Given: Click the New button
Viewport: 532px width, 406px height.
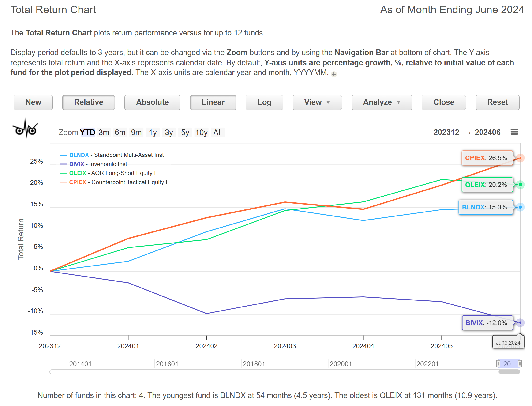Looking at the screenshot, I should click(x=33, y=102).
